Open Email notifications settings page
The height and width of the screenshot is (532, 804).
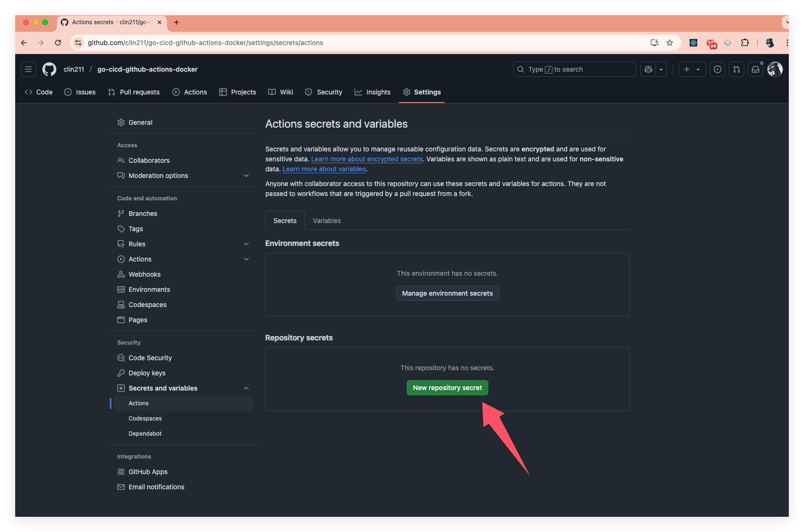184,487
